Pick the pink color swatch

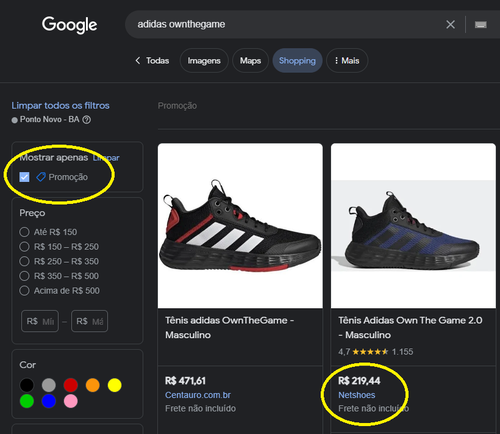[x=71, y=401]
